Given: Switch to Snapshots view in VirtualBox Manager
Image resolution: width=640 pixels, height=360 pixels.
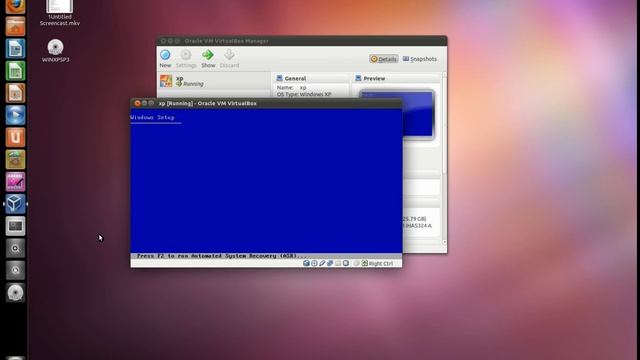Looking at the screenshot, I should [x=420, y=59].
